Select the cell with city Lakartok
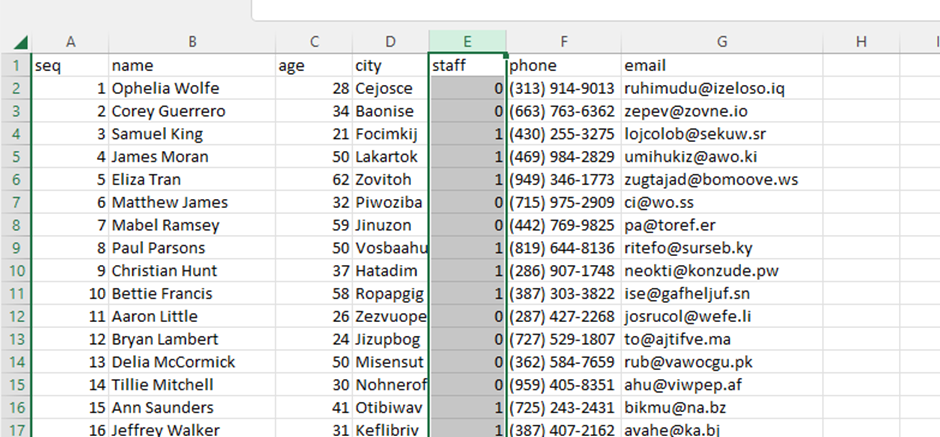 tap(390, 157)
